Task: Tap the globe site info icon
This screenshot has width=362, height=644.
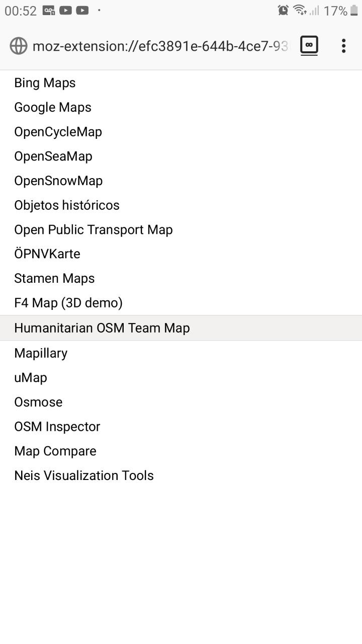Action: (19, 46)
